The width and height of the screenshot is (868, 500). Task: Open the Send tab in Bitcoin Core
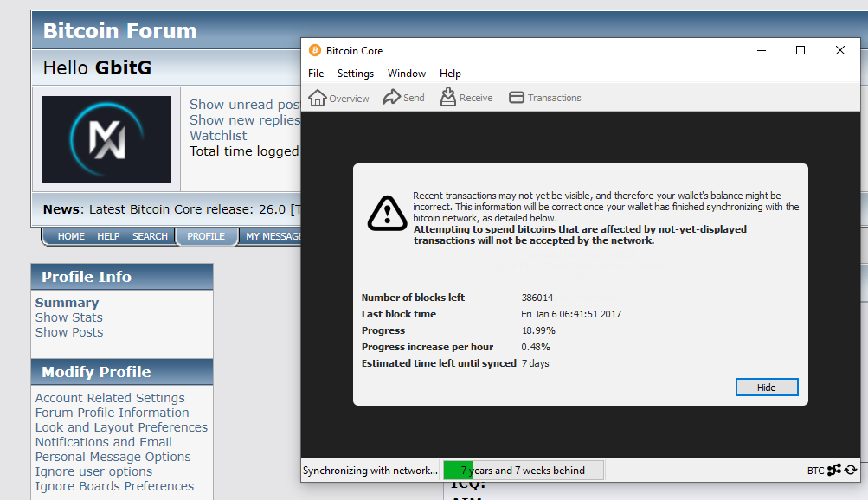(403, 98)
